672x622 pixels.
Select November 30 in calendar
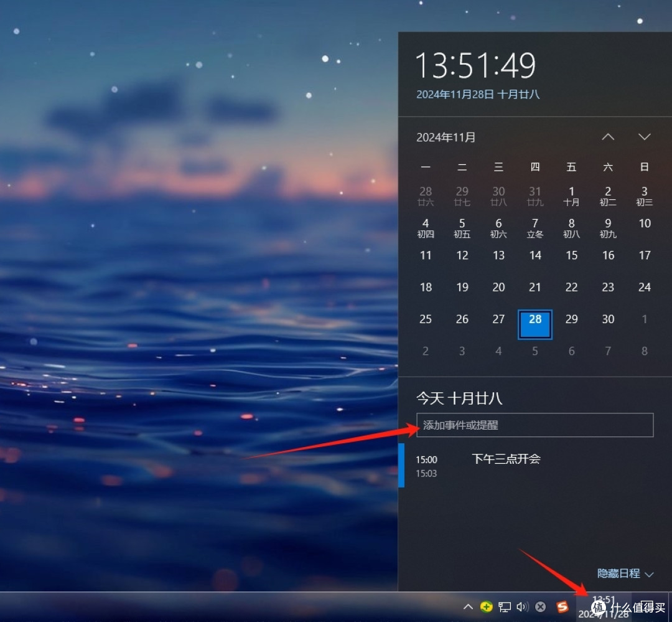point(608,319)
